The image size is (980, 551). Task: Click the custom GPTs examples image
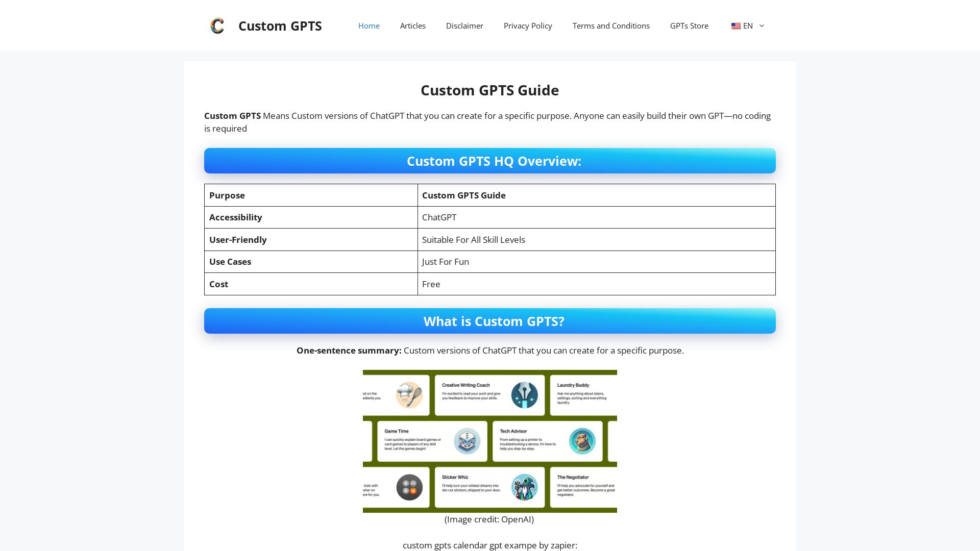(489, 441)
